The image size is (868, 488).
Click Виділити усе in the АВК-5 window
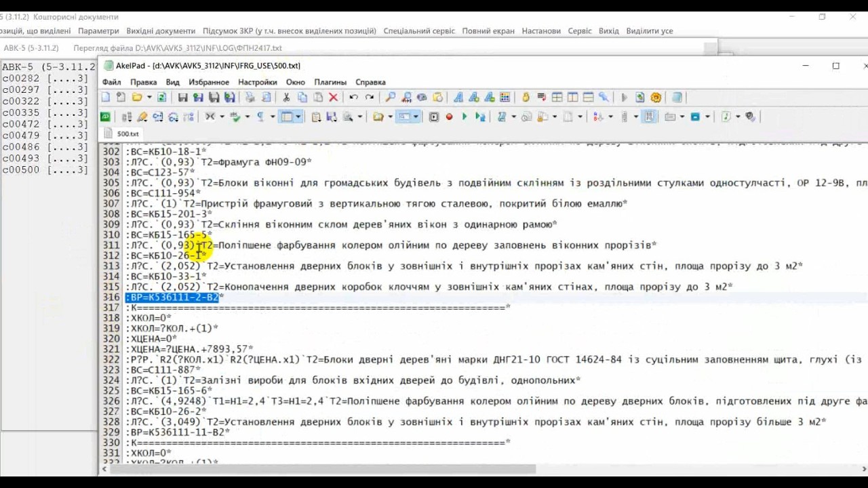(650, 31)
